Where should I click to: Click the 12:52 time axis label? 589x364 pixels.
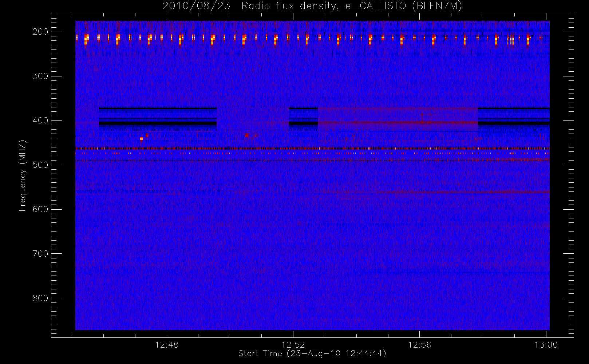pos(293,345)
